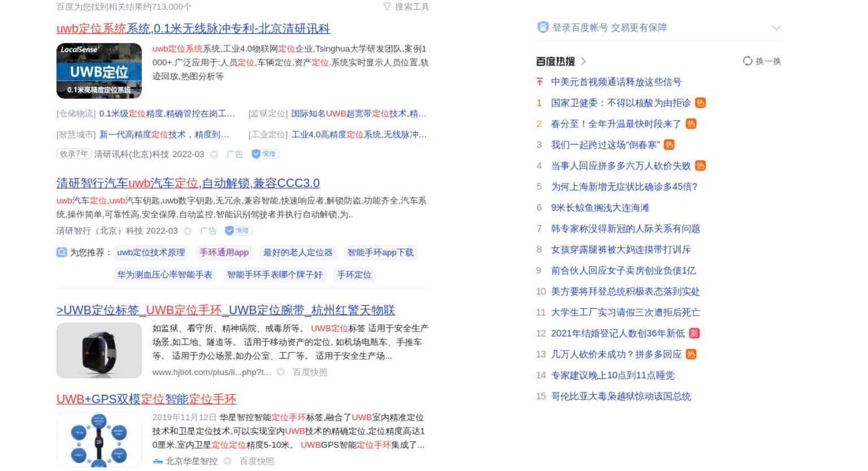Image resolution: width=868 pixels, height=471 pixels.
Task: Open hot search 几万人砍价未成功？拼多多回应
Action: pos(616,354)
